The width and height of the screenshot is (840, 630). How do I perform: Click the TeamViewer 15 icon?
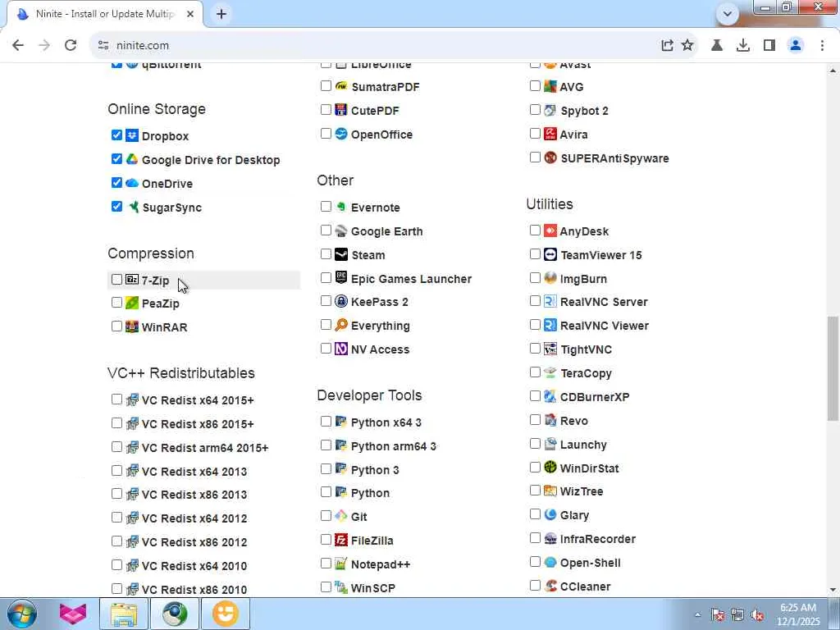click(x=550, y=254)
